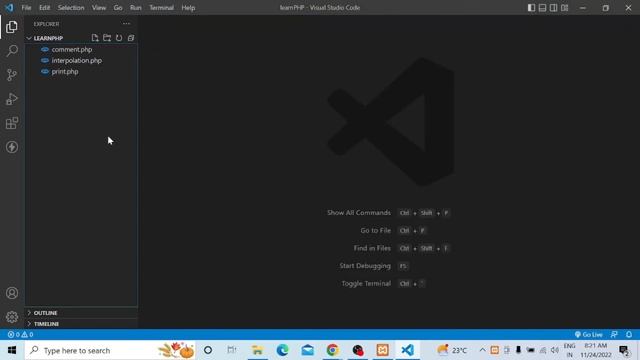Open the Extensions view

12,123
